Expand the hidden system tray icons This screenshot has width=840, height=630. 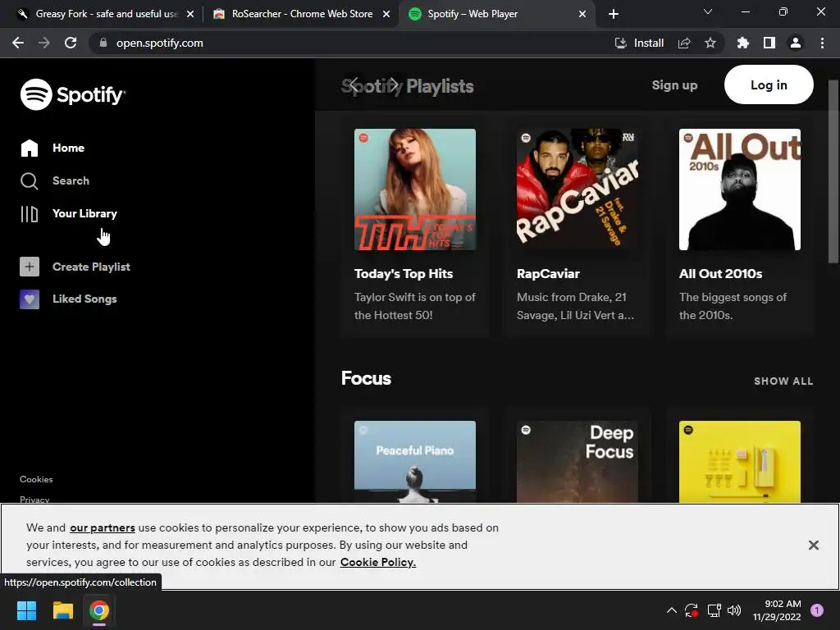click(672, 610)
